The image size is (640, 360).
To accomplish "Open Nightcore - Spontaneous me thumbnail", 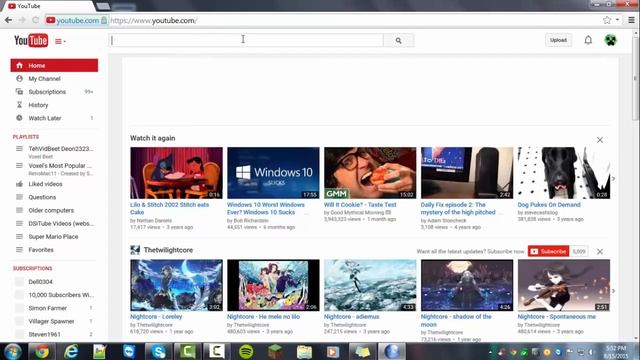I will point(564,285).
